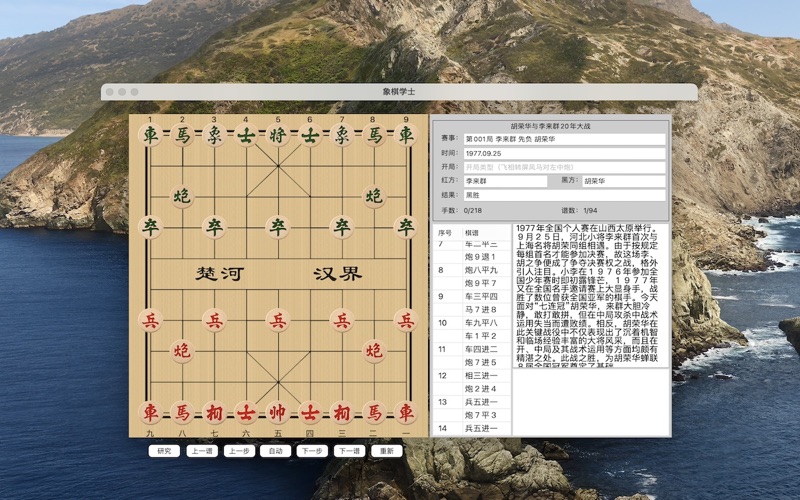Select black soldier 卒 on file 3
Screen dimensions: 800x500
coord(214,228)
